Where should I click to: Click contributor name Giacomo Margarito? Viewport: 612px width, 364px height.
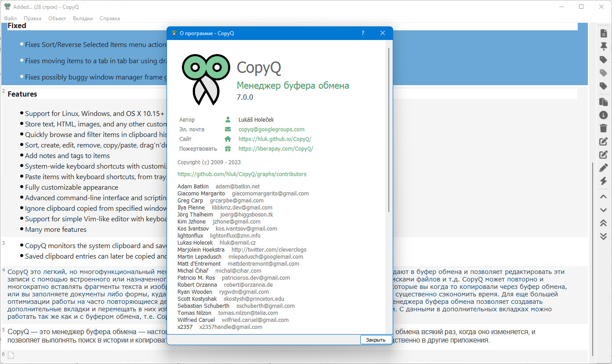[201, 194]
